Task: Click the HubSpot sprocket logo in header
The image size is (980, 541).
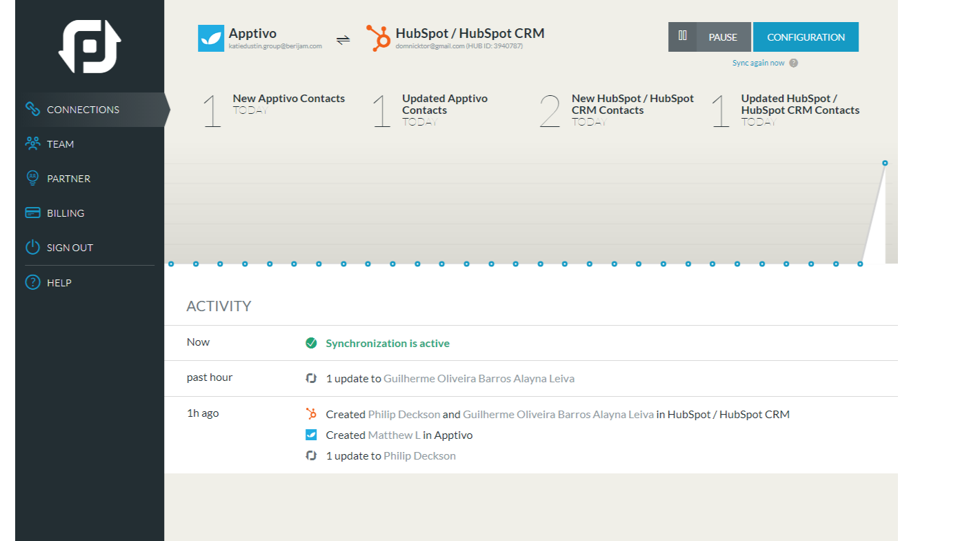Action: click(378, 38)
